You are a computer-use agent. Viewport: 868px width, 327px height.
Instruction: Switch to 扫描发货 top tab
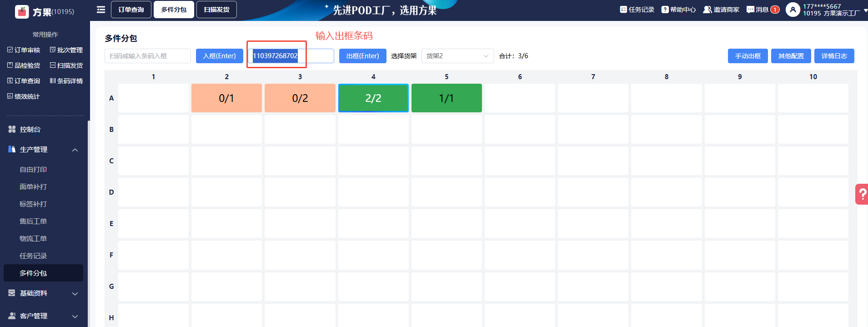coord(216,10)
